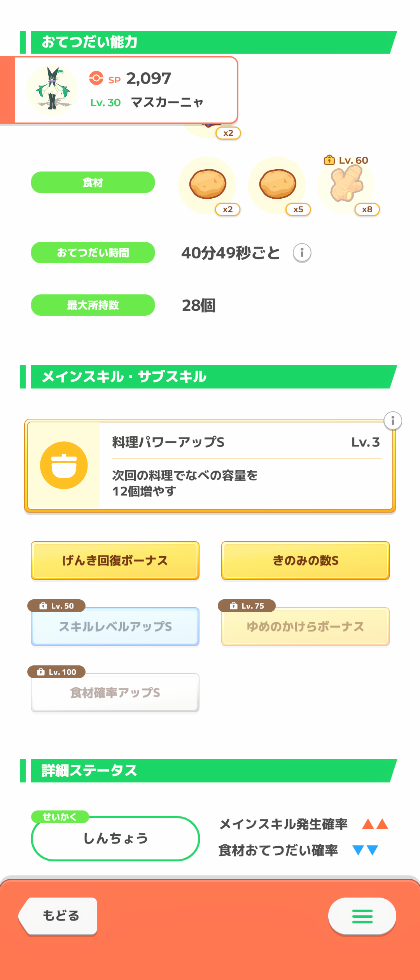Select the second potato ingredient x5
The image size is (420, 980).
278,184
